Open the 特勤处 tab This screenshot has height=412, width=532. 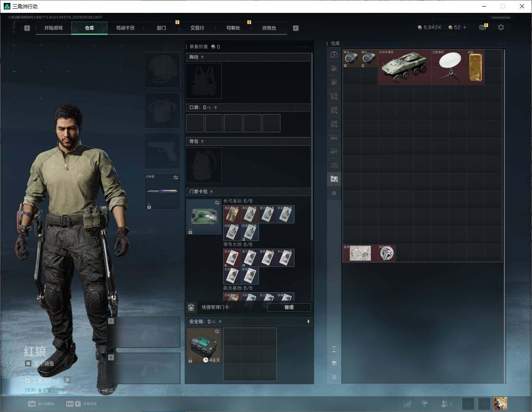(233, 28)
